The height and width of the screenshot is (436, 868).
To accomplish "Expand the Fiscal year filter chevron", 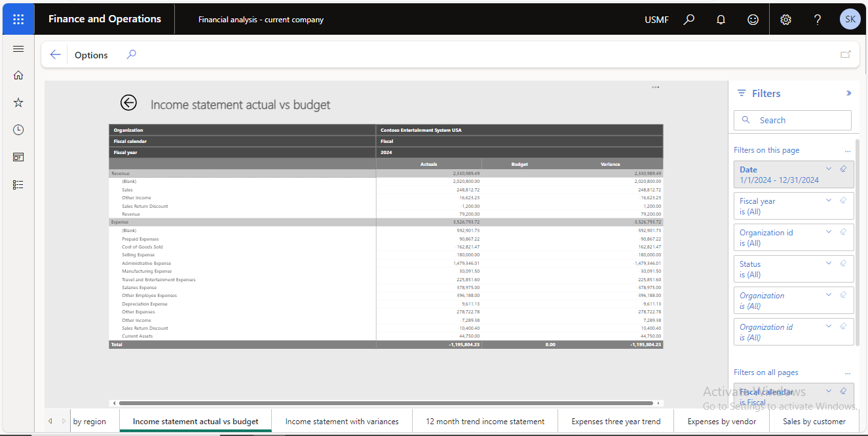I will [x=829, y=201].
